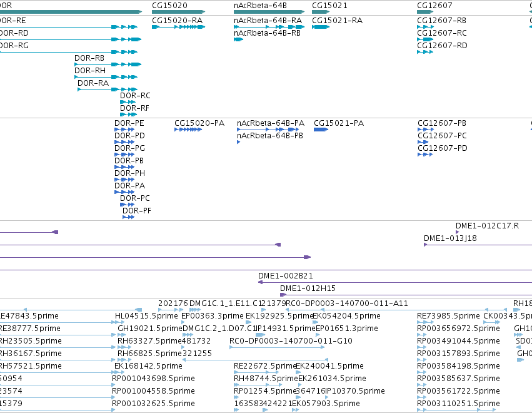Click the nAcRbeta-64B gene label

260,6
